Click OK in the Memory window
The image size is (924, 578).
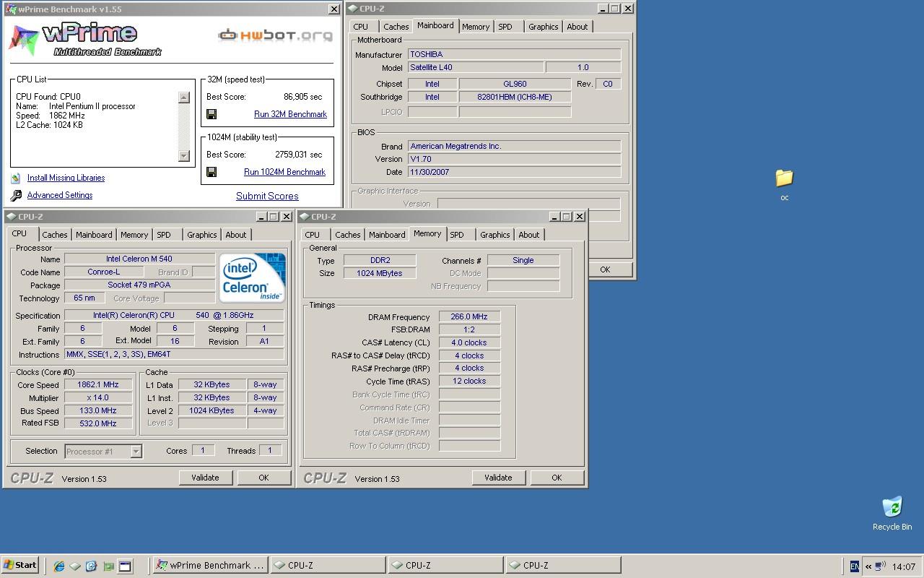click(x=557, y=478)
